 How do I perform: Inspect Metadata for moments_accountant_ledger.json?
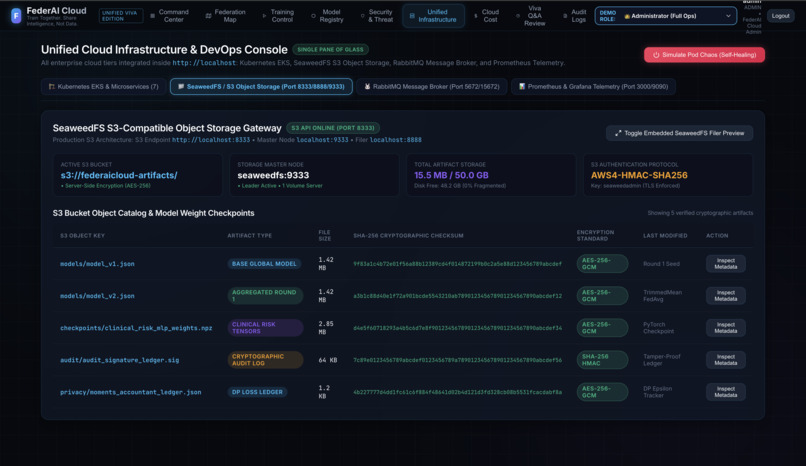click(x=725, y=392)
